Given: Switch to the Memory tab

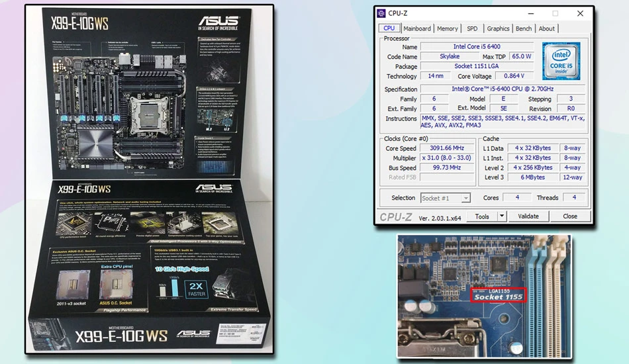Looking at the screenshot, I should tap(448, 28).
